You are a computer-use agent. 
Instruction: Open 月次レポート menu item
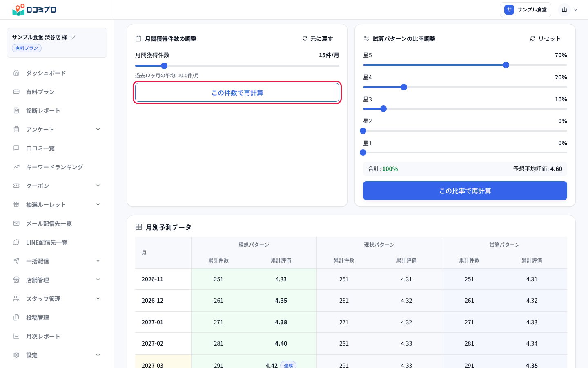click(57, 336)
